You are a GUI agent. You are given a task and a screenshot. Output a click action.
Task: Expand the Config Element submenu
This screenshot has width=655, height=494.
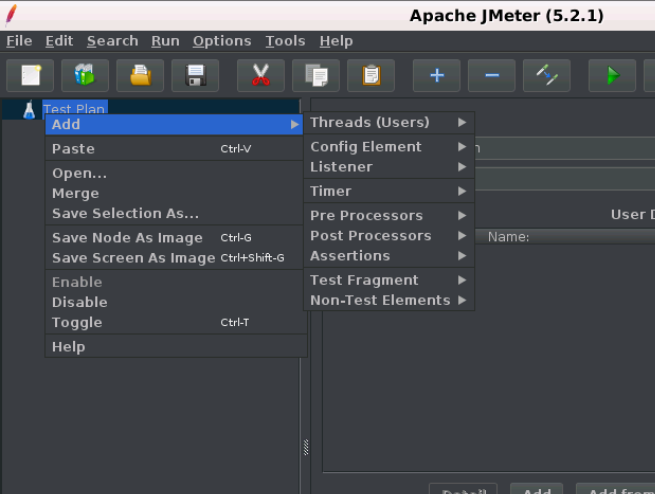coord(389,147)
